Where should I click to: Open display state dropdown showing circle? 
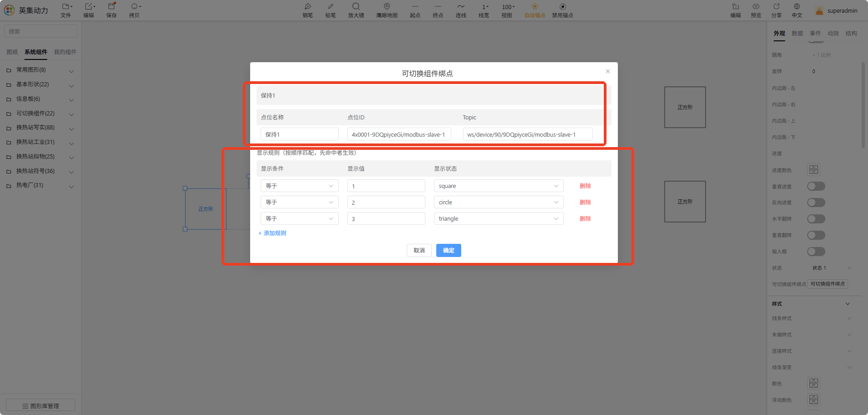tap(498, 202)
